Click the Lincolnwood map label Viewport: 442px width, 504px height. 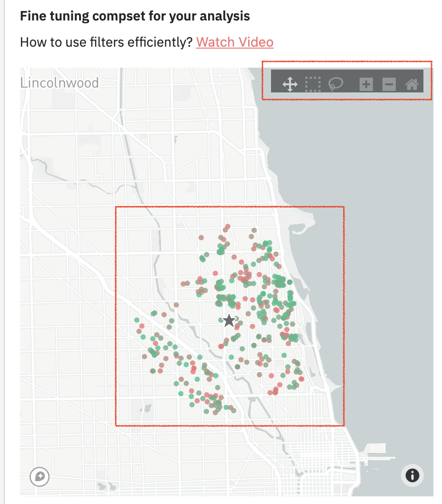point(60,82)
